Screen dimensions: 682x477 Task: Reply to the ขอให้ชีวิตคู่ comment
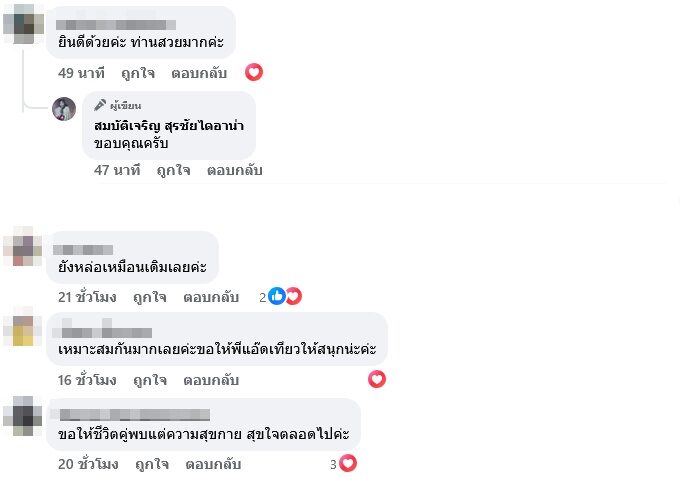click(x=213, y=464)
